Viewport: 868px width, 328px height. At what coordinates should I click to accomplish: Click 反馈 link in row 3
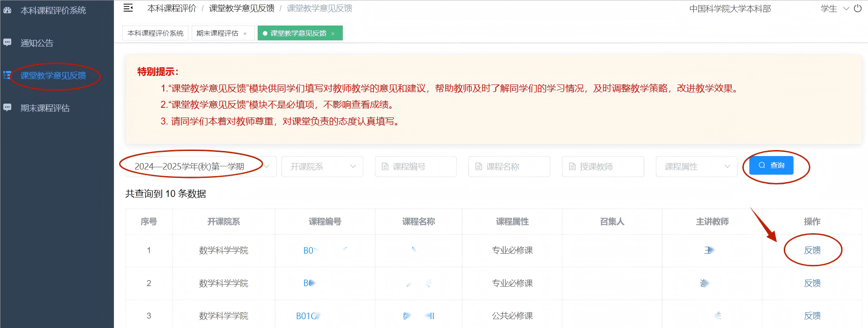pyautogui.click(x=812, y=315)
